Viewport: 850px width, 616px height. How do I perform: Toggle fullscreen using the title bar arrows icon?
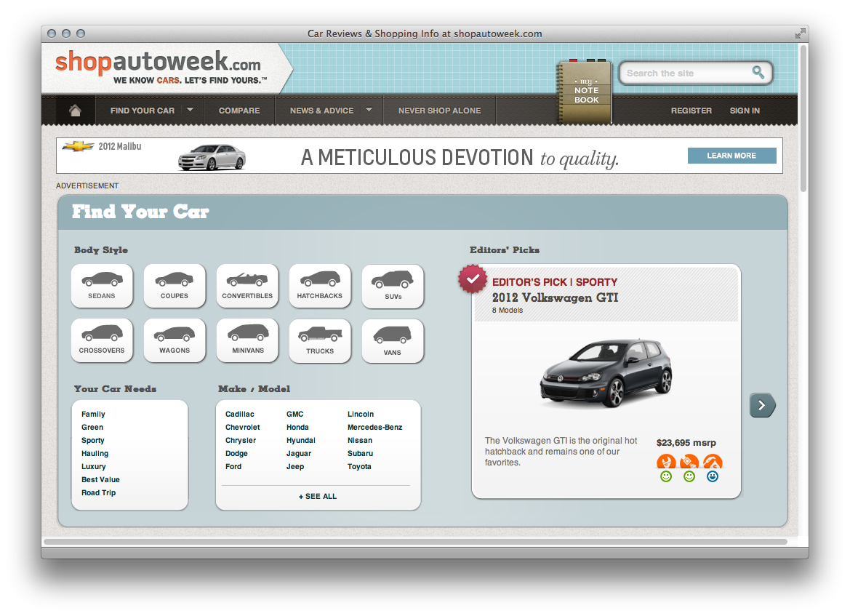point(800,33)
